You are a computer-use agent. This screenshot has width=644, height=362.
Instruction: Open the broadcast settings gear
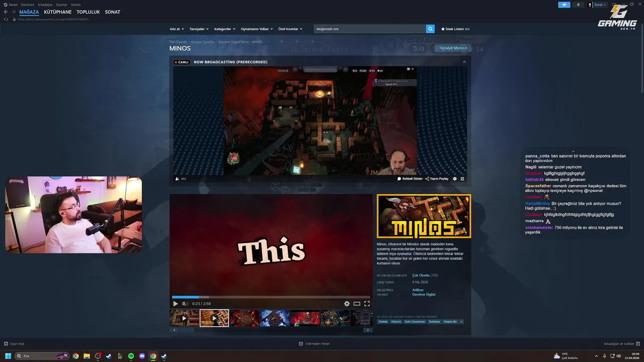point(455,178)
